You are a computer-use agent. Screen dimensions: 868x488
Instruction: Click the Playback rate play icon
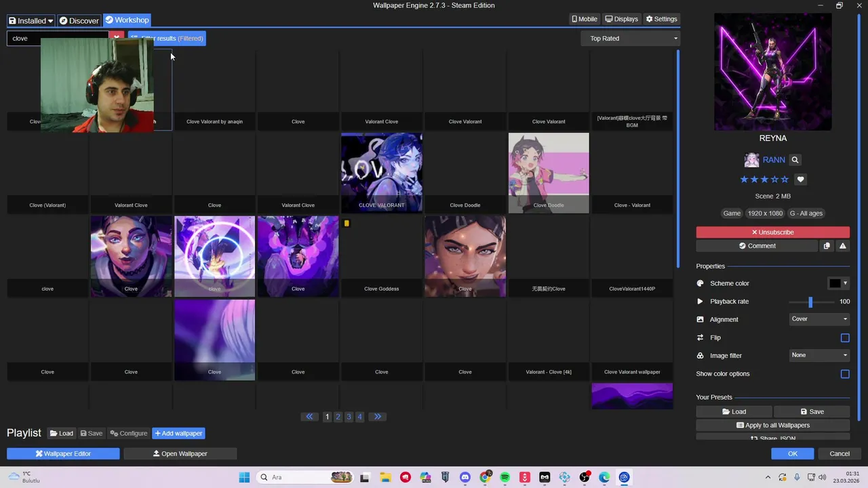pos(701,302)
